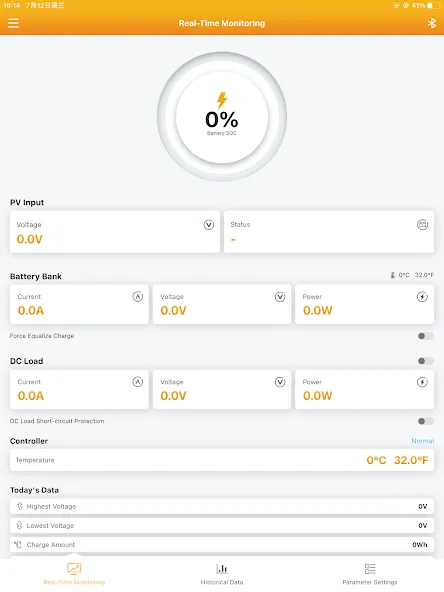Tap the Controller Temperature card
444x592 pixels.
tap(222, 460)
